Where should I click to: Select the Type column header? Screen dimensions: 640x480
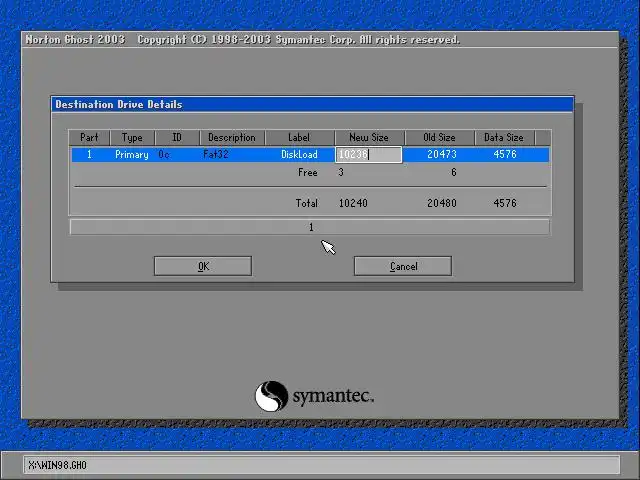pos(132,138)
